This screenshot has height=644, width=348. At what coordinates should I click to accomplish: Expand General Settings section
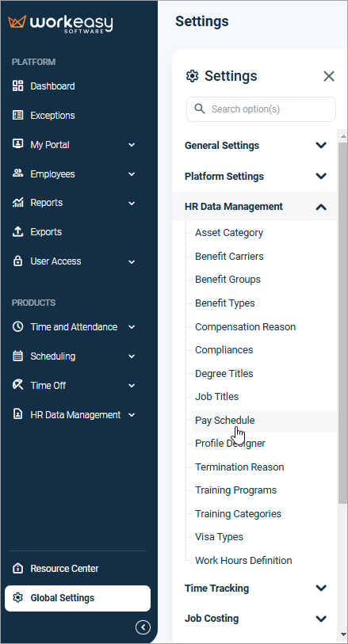[254, 146]
